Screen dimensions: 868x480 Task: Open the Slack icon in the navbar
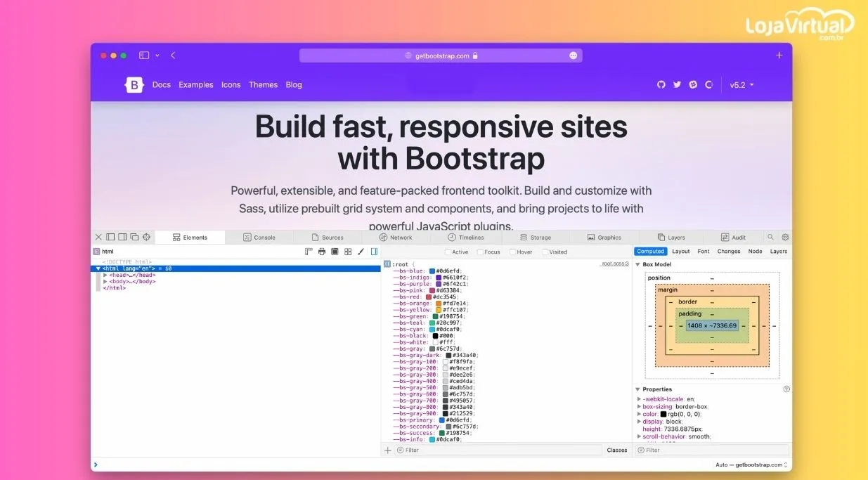693,84
